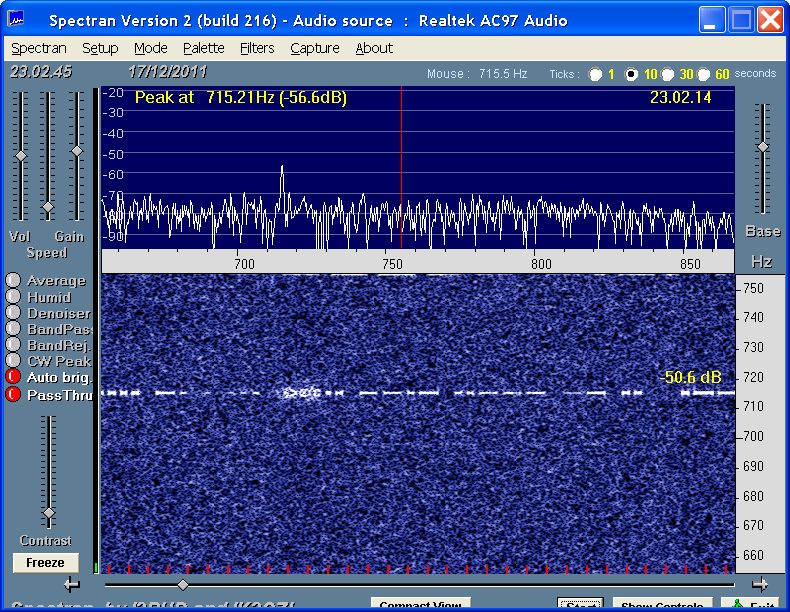
Task: Click the Vol slider handle
Action: (21, 156)
